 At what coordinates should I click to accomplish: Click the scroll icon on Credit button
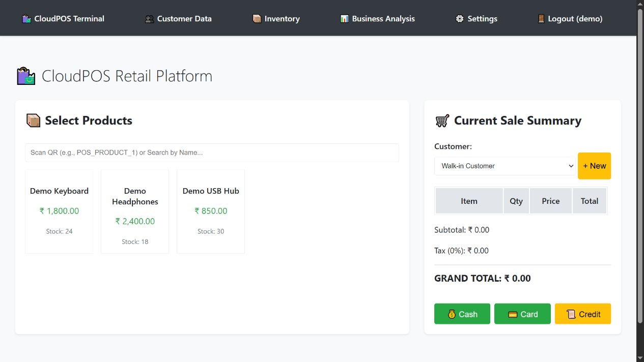[571, 314]
